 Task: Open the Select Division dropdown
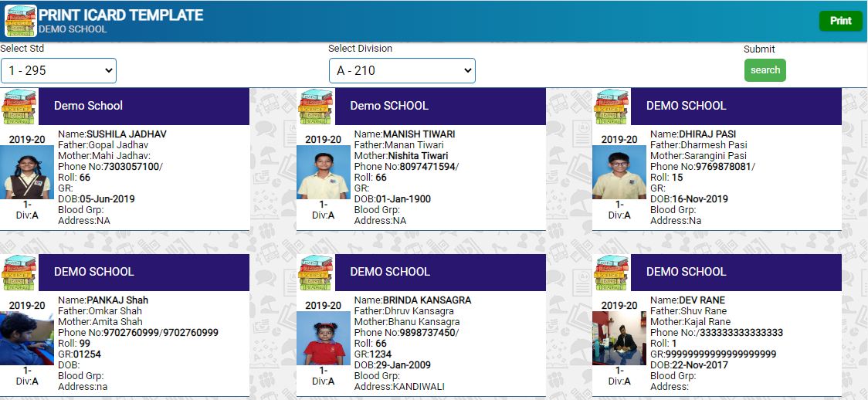tap(402, 70)
